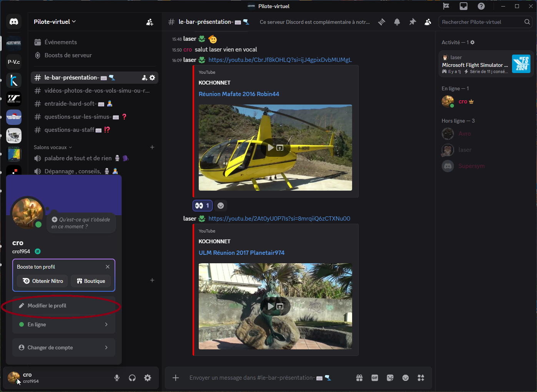
Task: Select Changer de compte
Action: point(64,347)
